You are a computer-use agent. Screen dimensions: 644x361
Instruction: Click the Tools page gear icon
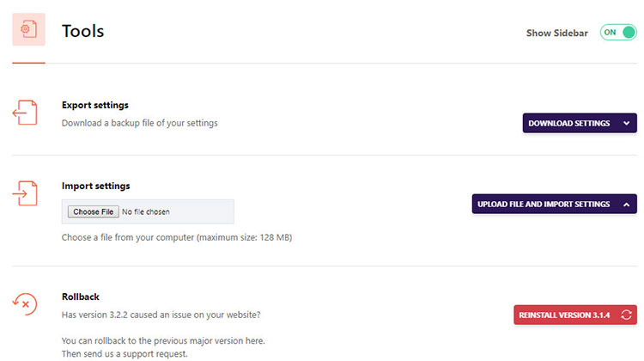pyautogui.click(x=28, y=30)
